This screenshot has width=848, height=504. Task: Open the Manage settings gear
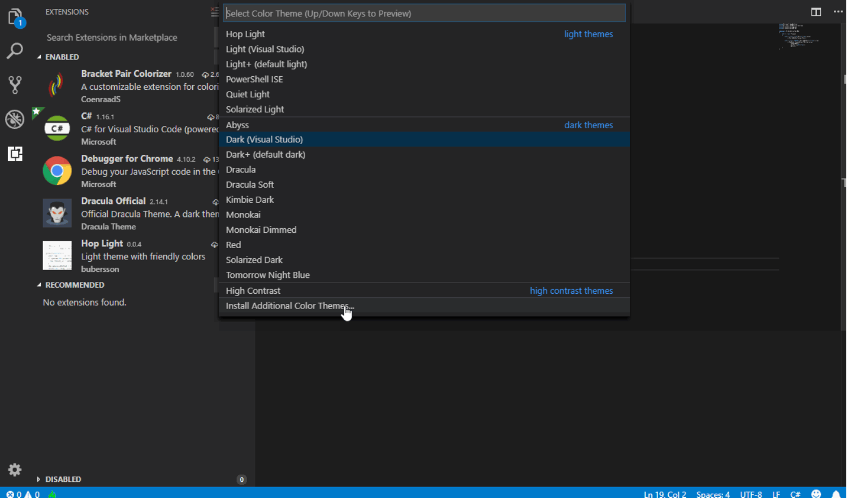coord(14,470)
